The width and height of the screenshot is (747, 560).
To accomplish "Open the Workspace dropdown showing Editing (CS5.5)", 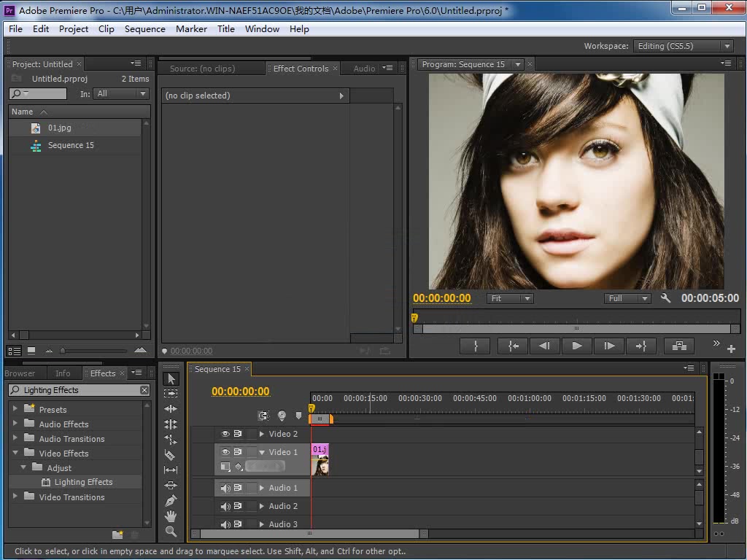I will point(683,45).
